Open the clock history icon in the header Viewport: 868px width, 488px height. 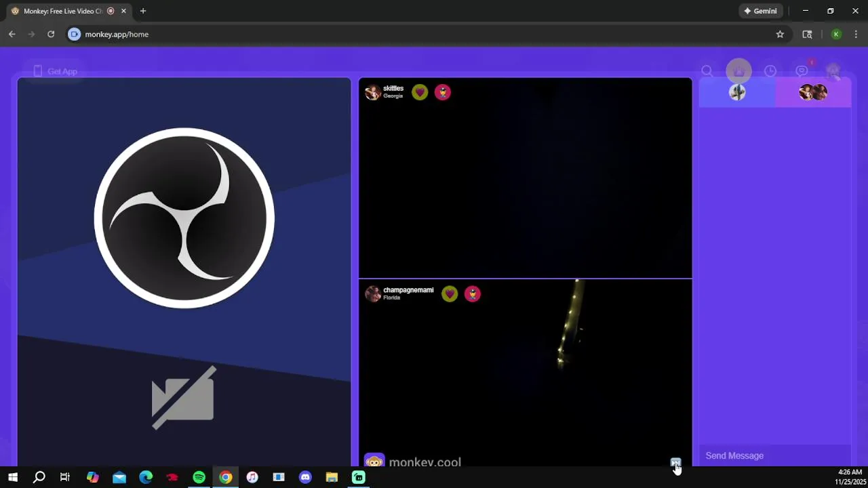click(x=770, y=71)
